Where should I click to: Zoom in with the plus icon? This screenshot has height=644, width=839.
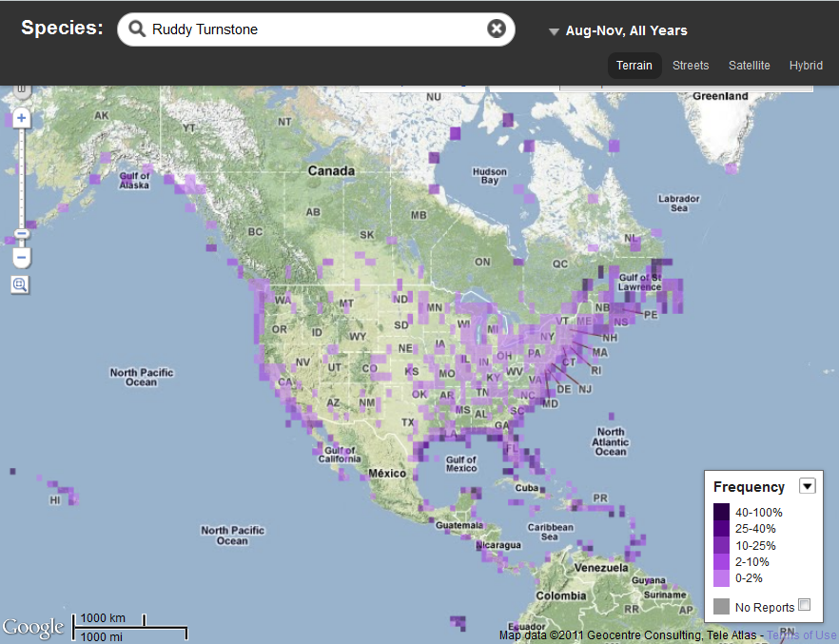tap(21, 118)
